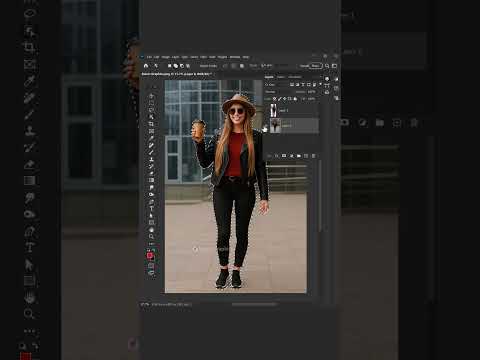The image size is (480, 360).
Task: Create a new group folder icon
Action: (x=299, y=156)
